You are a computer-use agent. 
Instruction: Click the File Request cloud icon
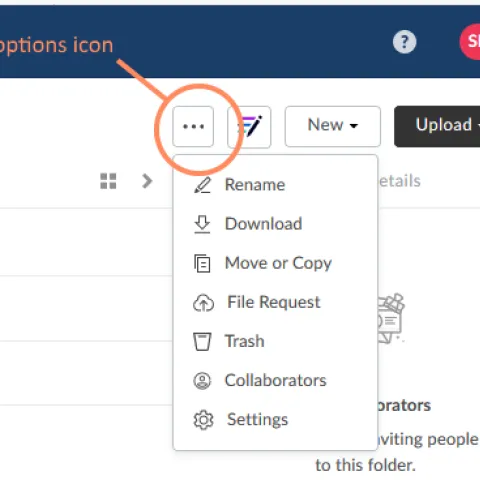(203, 303)
